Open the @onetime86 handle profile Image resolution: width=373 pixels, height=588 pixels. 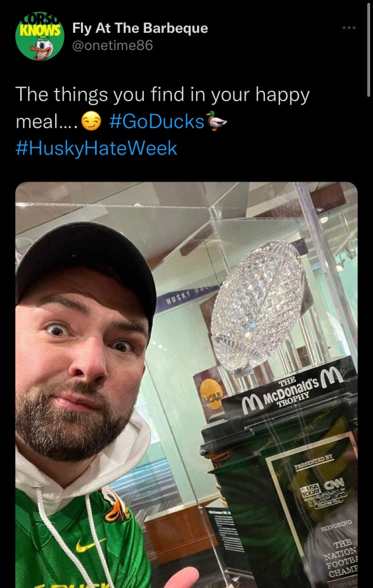click(113, 45)
